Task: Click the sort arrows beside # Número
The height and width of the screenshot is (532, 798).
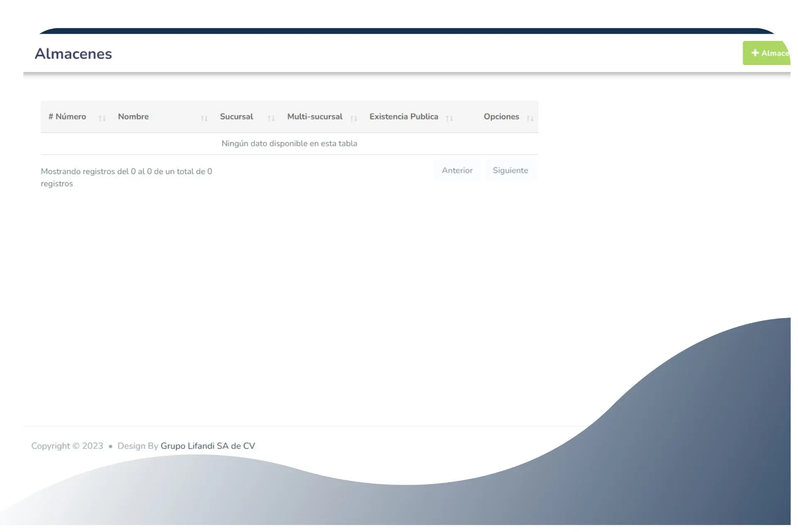Action: click(x=102, y=118)
